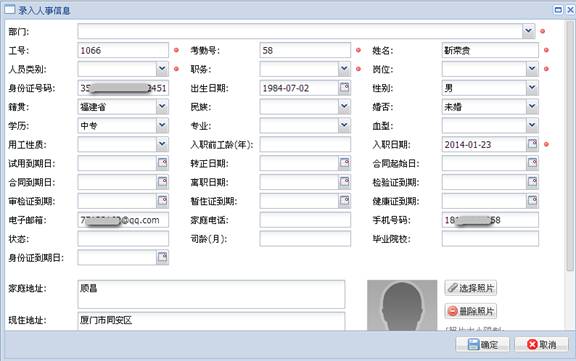Maximize the 录入人事信息 dialog
The width and height of the screenshot is (576, 361).
(558, 10)
